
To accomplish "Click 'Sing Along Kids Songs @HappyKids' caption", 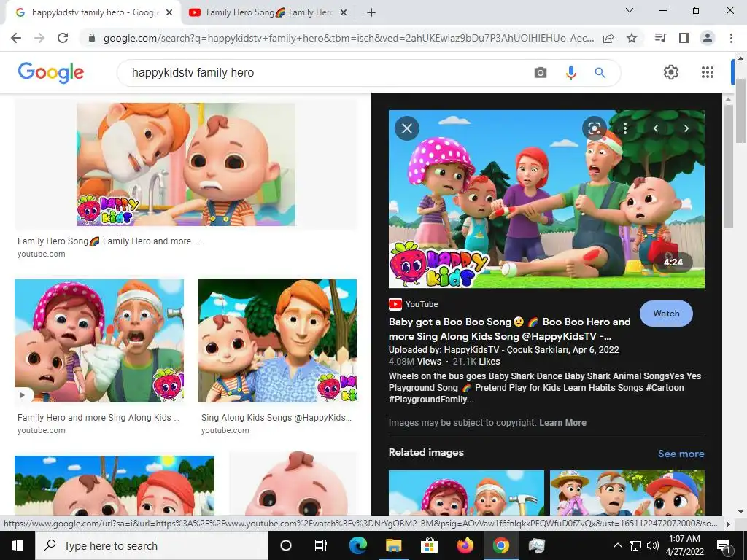I will point(276,418).
